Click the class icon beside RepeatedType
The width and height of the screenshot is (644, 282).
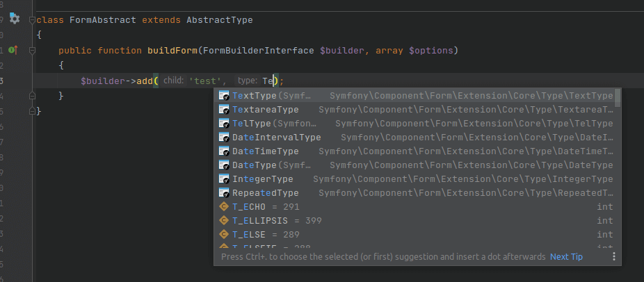tap(224, 192)
